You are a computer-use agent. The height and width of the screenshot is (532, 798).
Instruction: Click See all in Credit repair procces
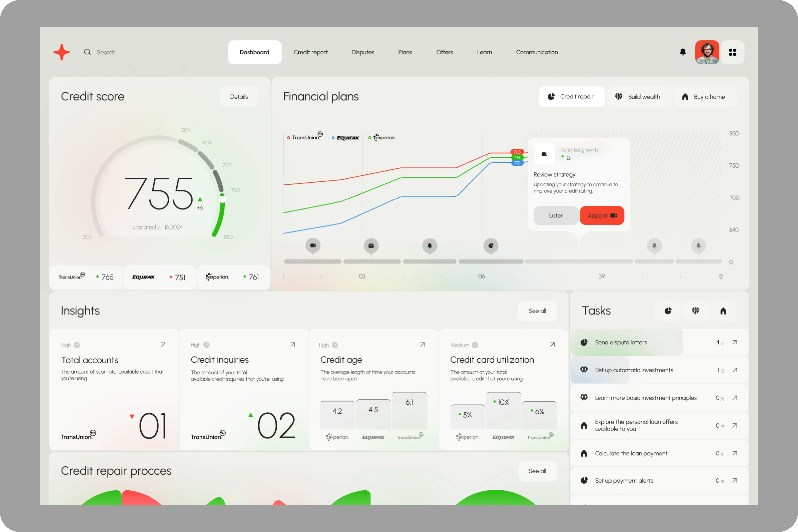pos(537,471)
